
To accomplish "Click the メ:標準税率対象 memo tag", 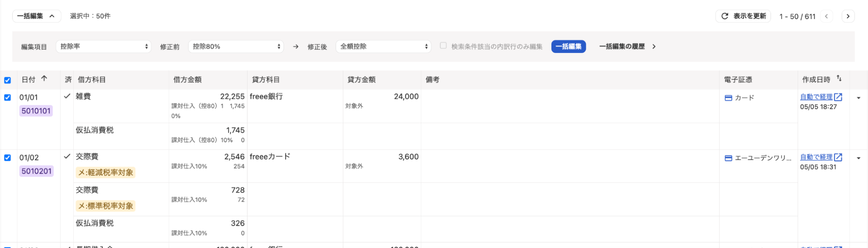I will (x=106, y=206).
